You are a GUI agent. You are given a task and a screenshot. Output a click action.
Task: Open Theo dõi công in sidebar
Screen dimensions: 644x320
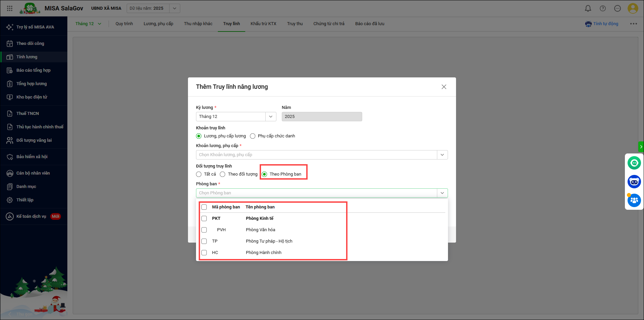click(x=30, y=44)
